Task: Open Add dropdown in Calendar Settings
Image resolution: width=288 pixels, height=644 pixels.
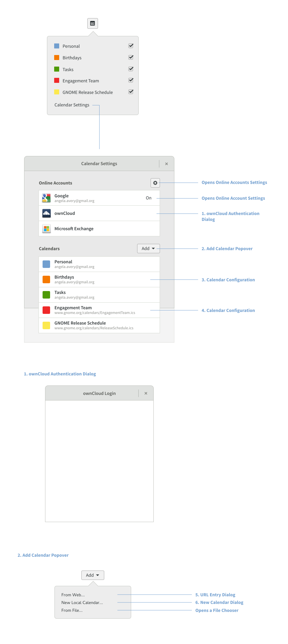Action: click(148, 249)
